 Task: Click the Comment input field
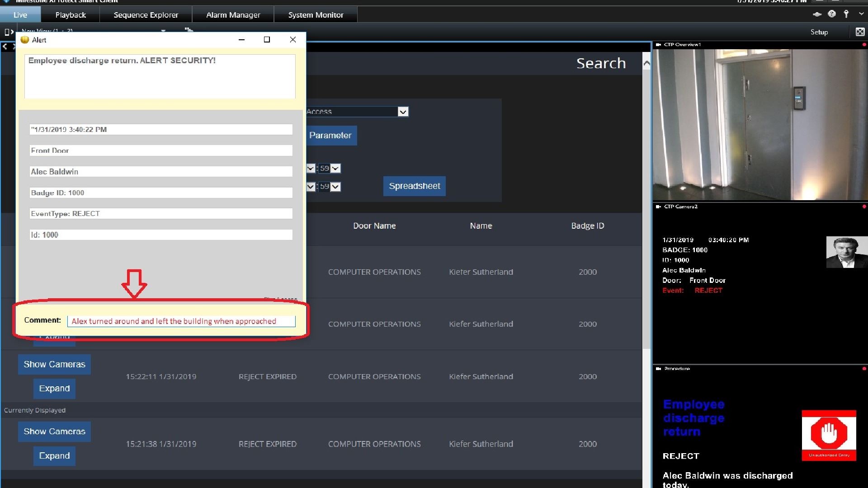tap(181, 321)
